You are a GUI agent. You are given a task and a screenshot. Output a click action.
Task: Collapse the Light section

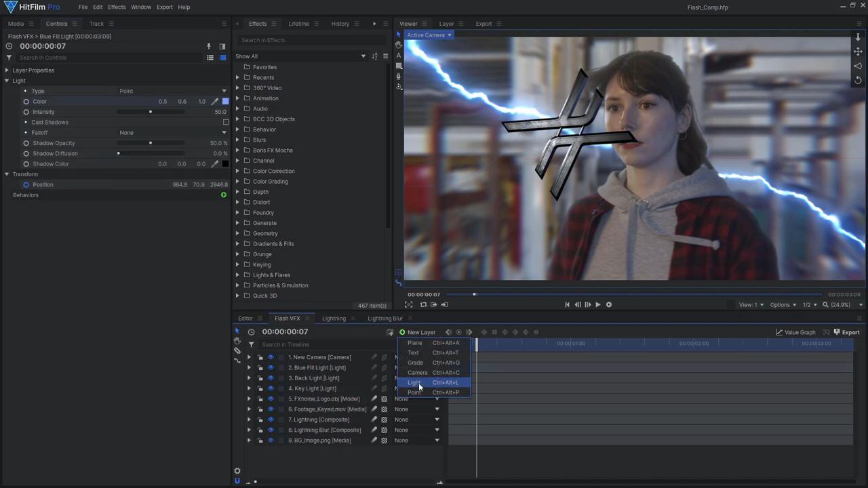(x=7, y=81)
